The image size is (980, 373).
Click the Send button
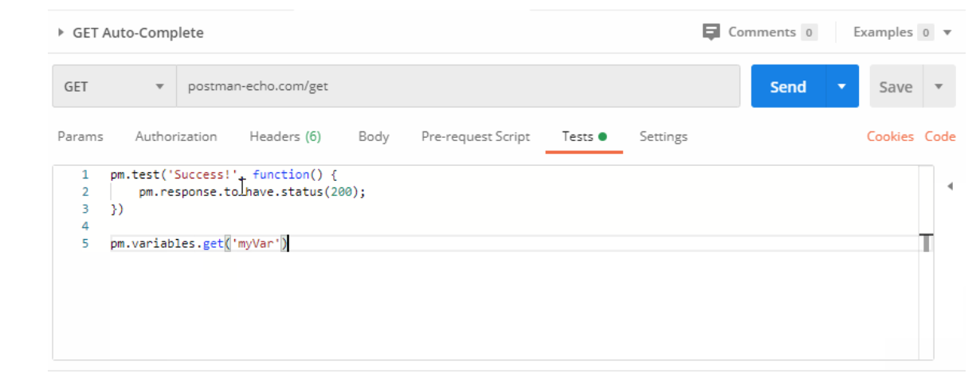click(x=788, y=86)
